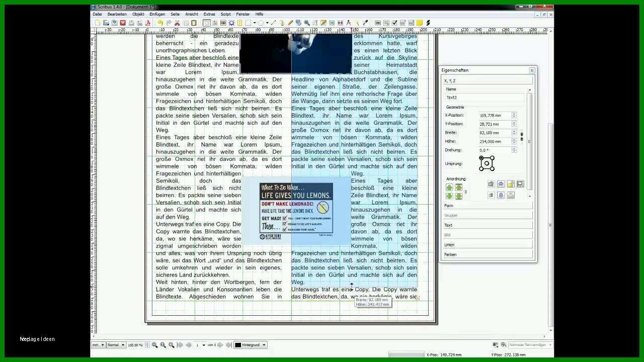The image size is (644, 362).
Task: Select the Insert Polygon tool
Action: pos(261,23)
